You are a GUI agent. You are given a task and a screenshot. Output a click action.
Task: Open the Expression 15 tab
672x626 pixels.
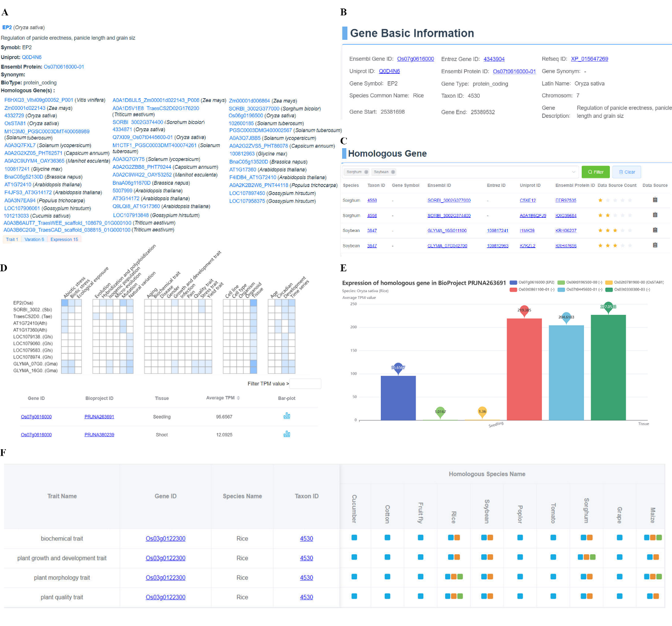click(64, 239)
